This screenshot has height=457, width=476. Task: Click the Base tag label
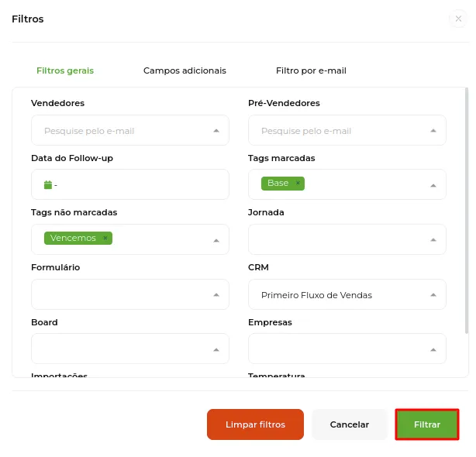[x=278, y=183]
